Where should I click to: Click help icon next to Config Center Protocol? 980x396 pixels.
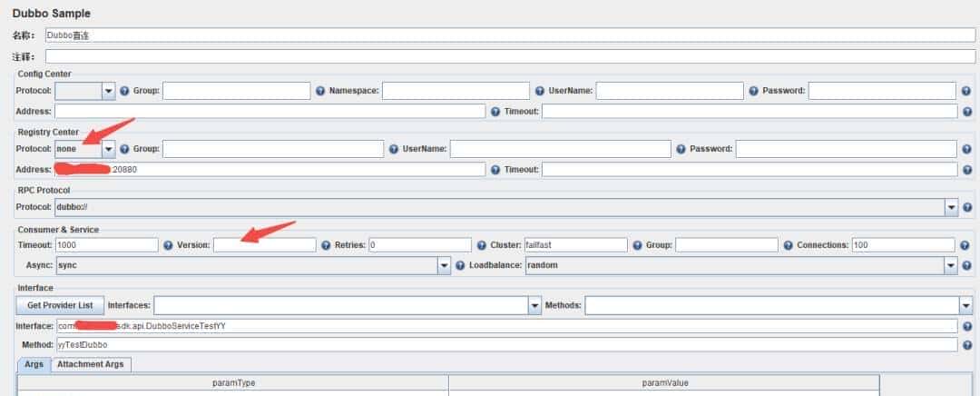pyautogui.click(x=124, y=91)
